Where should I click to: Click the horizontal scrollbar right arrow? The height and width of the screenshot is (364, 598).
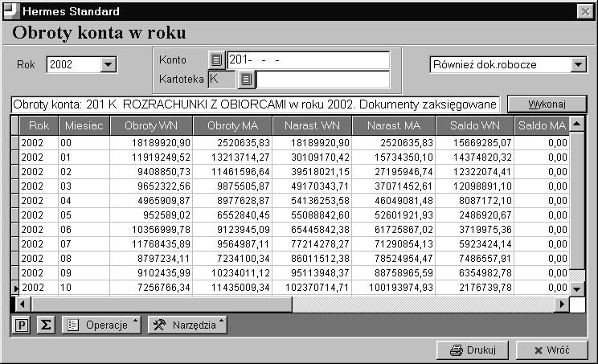562,305
